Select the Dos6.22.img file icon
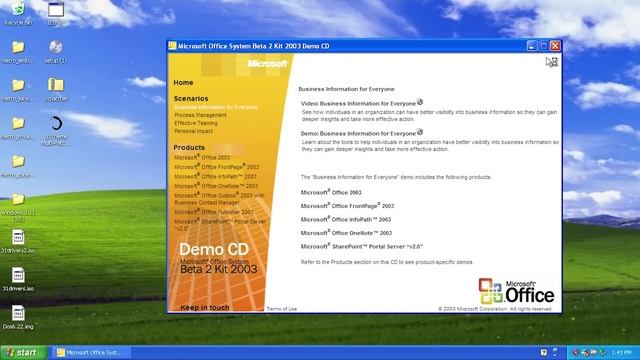 coord(18,318)
